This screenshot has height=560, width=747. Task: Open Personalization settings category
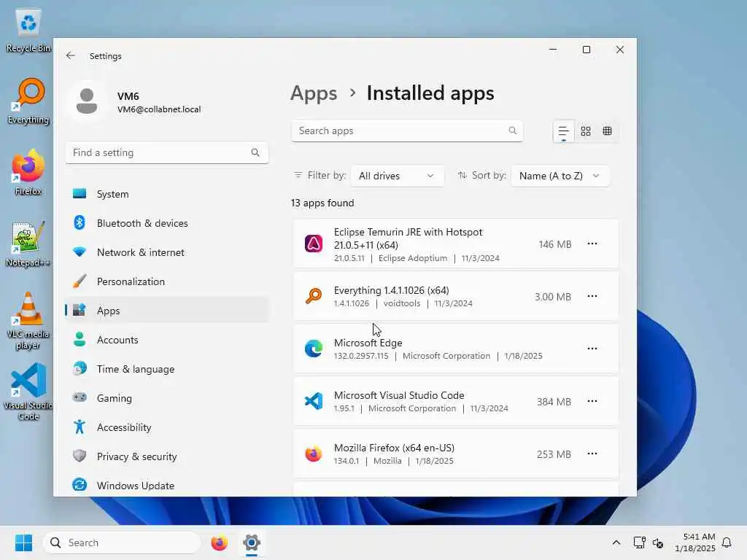pos(167,281)
